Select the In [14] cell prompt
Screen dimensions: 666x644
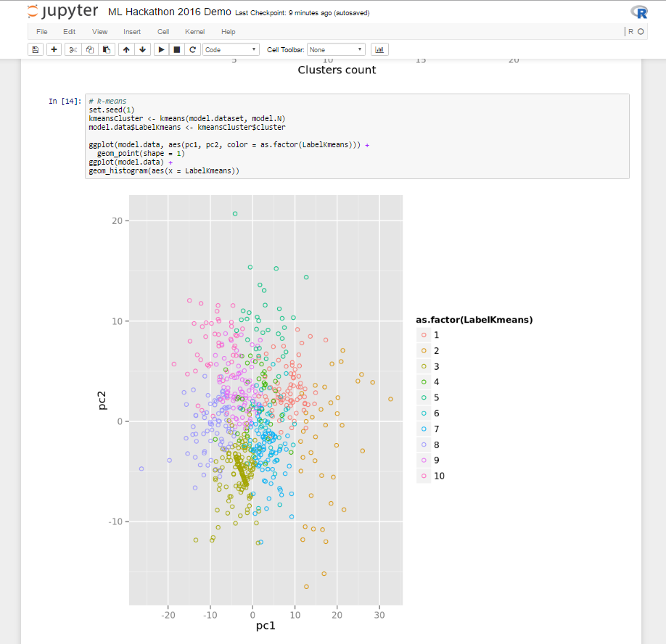point(65,101)
